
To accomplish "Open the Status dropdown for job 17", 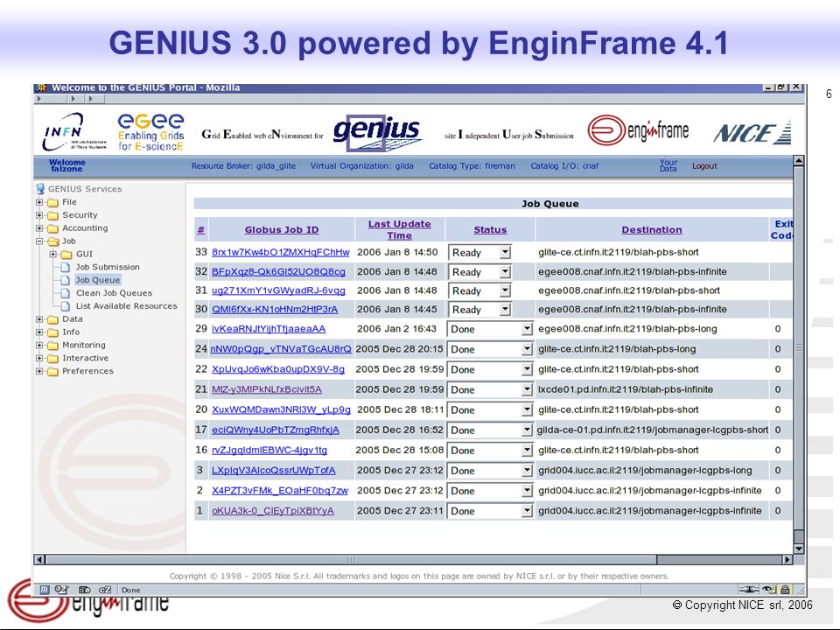I will pyautogui.click(x=527, y=430).
